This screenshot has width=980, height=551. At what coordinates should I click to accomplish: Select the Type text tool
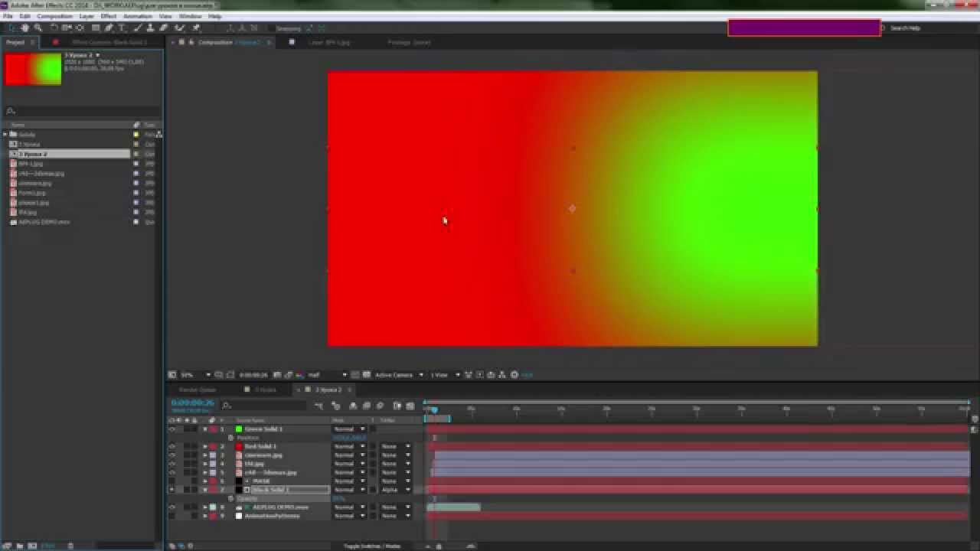coord(121,28)
